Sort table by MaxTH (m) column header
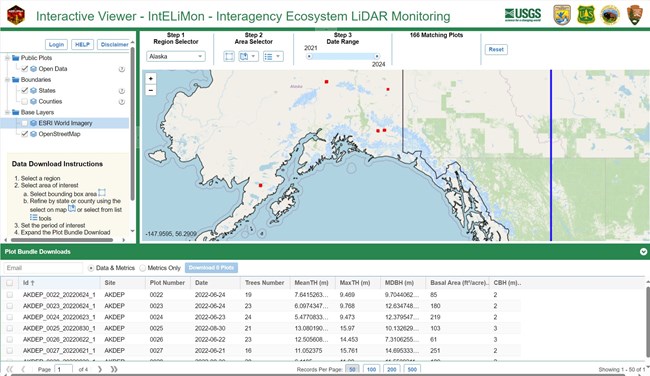The image size is (650, 376). (357, 283)
